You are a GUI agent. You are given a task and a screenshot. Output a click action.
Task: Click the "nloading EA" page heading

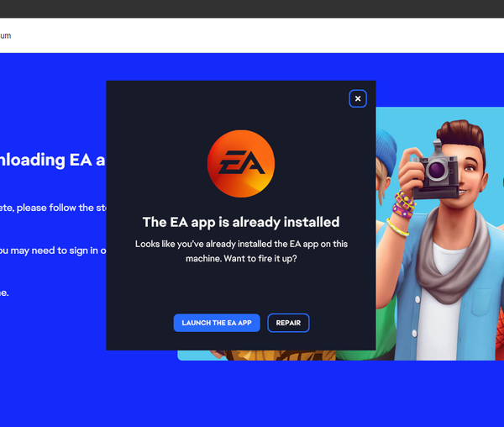click(52, 160)
